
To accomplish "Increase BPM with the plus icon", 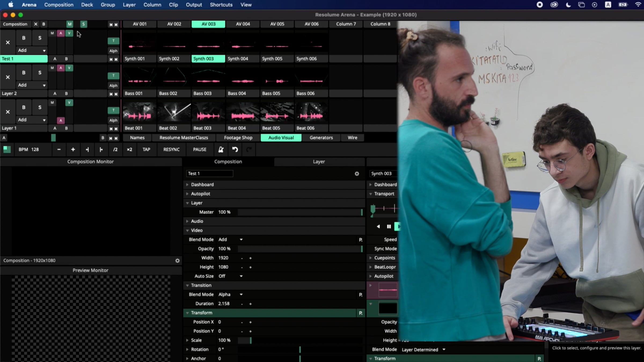I will pos(73,149).
